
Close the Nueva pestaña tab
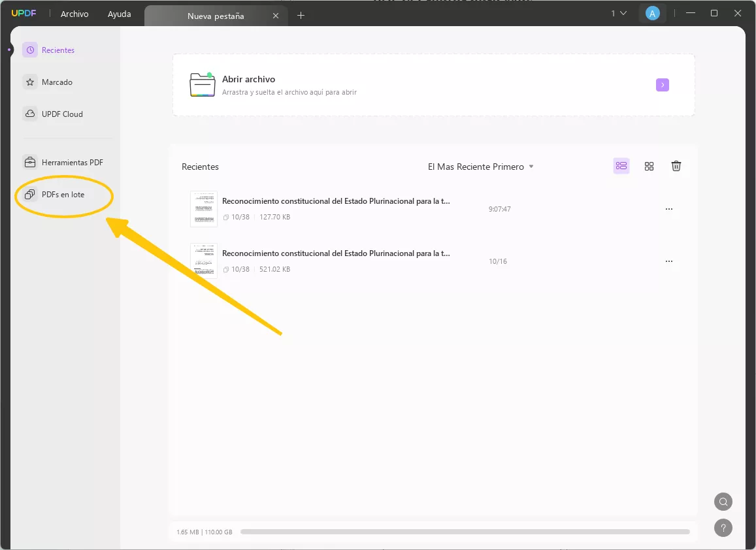tap(276, 16)
